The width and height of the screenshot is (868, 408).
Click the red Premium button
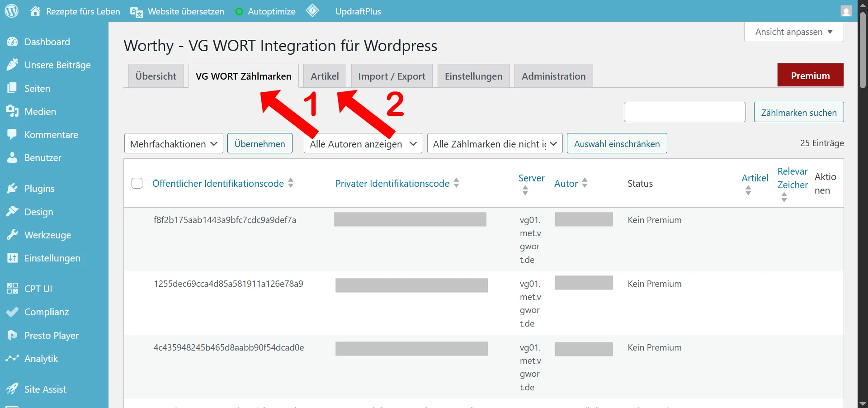[x=810, y=76]
